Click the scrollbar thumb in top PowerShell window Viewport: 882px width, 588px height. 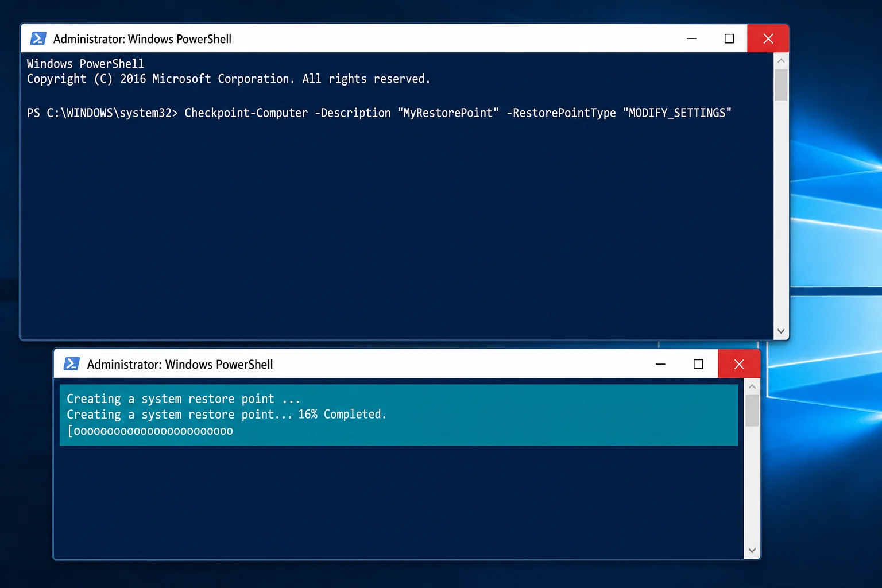coord(781,85)
